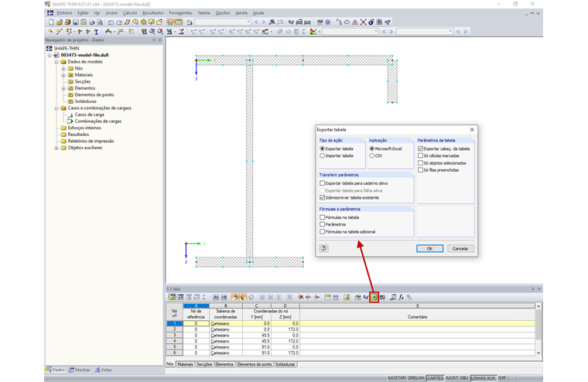
Task: Click the table vertical scrollbar down arrow
Action: tap(538, 353)
